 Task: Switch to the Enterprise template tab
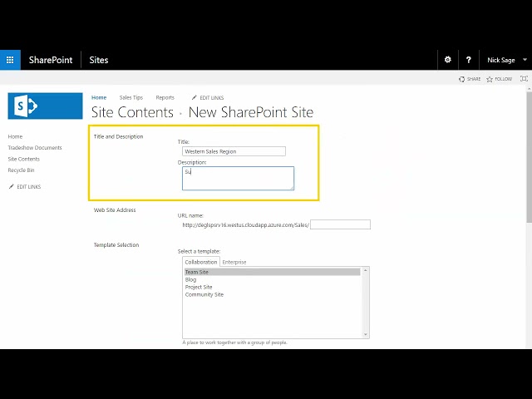(234, 262)
